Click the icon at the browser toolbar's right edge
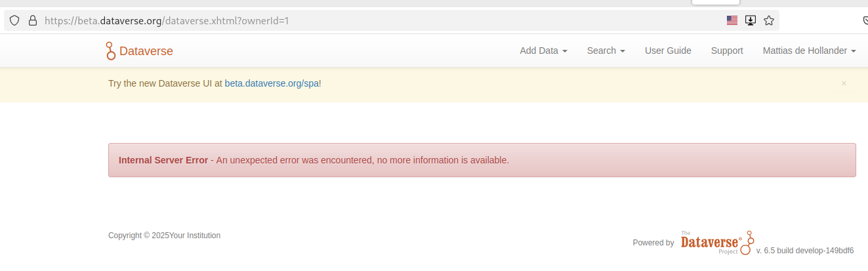868x271 pixels. [864, 20]
